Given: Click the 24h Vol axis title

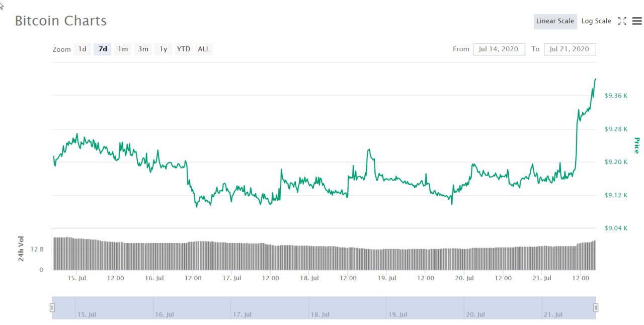Looking at the screenshot, I should click(21, 249).
